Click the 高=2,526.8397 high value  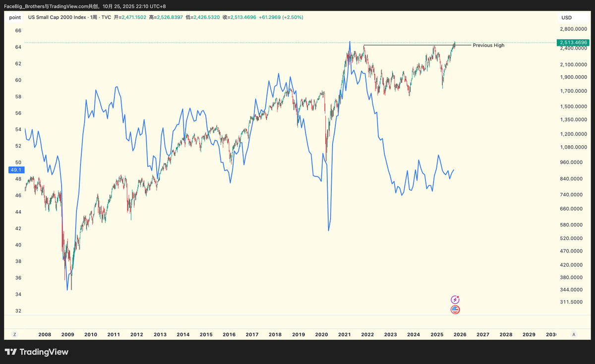click(166, 17)
